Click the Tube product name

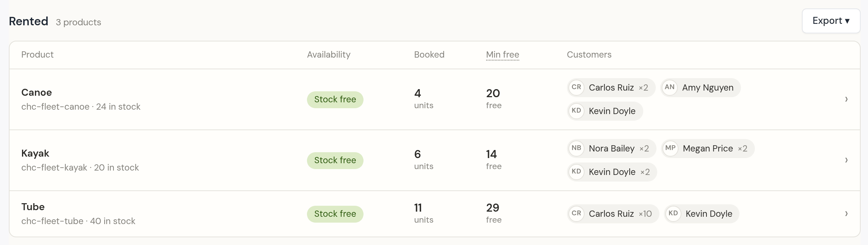[33, 207]
